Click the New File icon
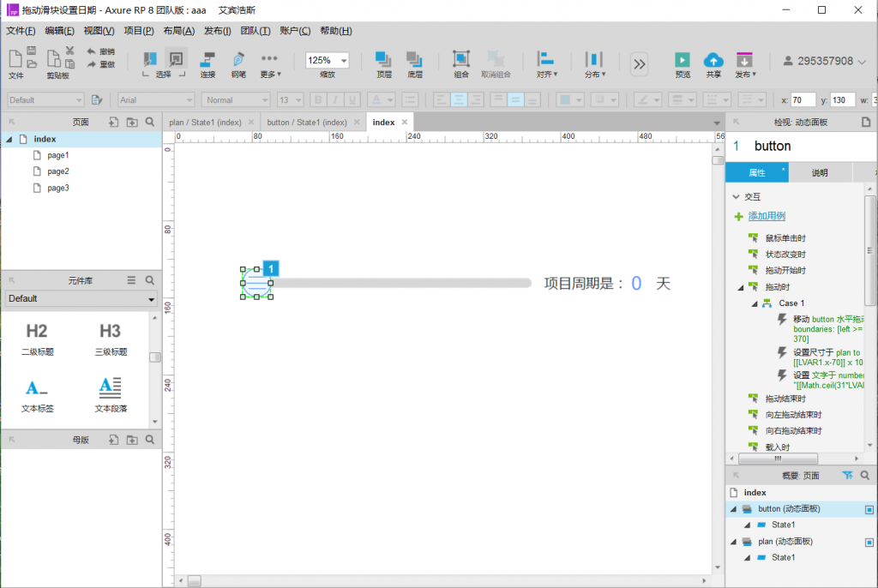Image resolution: width=878 pixels, height=588 pixels. [15, 58]
